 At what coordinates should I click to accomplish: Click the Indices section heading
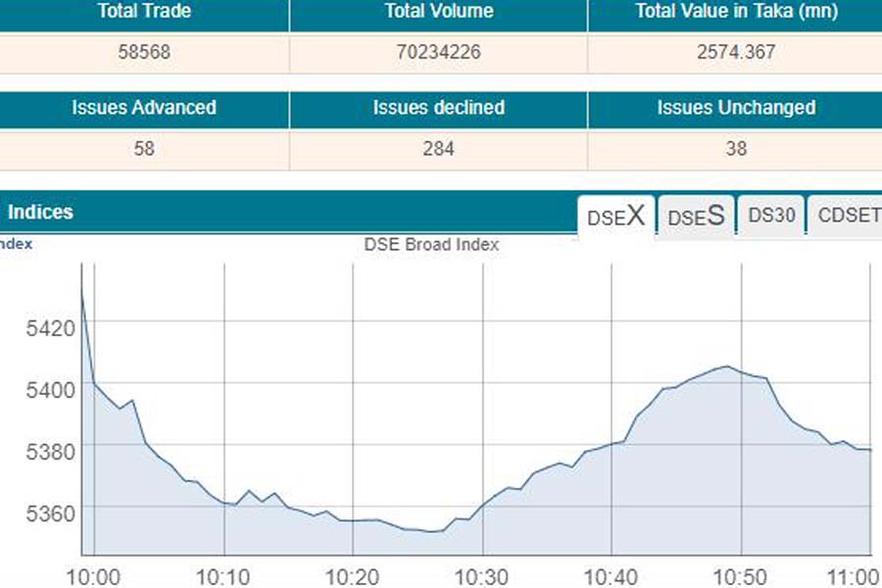[40, 212]
